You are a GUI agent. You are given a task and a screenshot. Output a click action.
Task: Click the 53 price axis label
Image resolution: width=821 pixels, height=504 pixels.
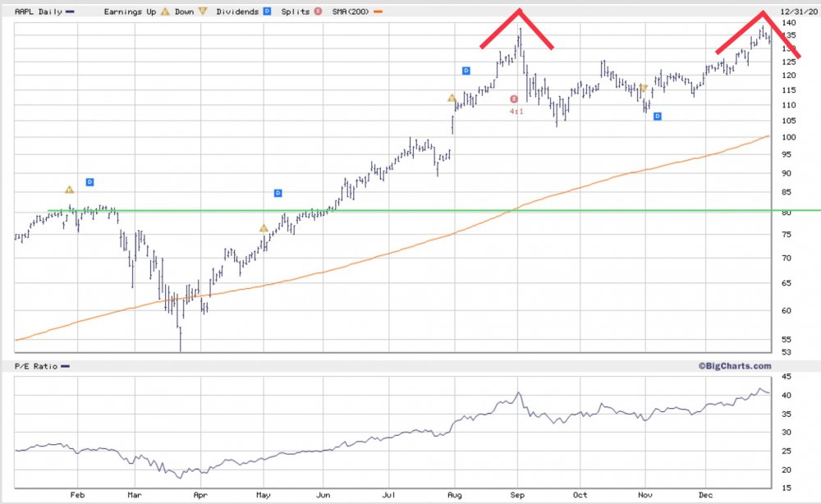coord(787,352)
